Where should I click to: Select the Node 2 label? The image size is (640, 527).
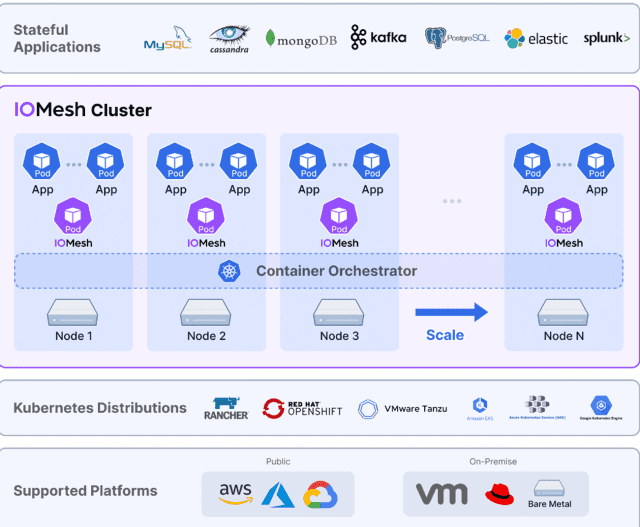(206, 336)
